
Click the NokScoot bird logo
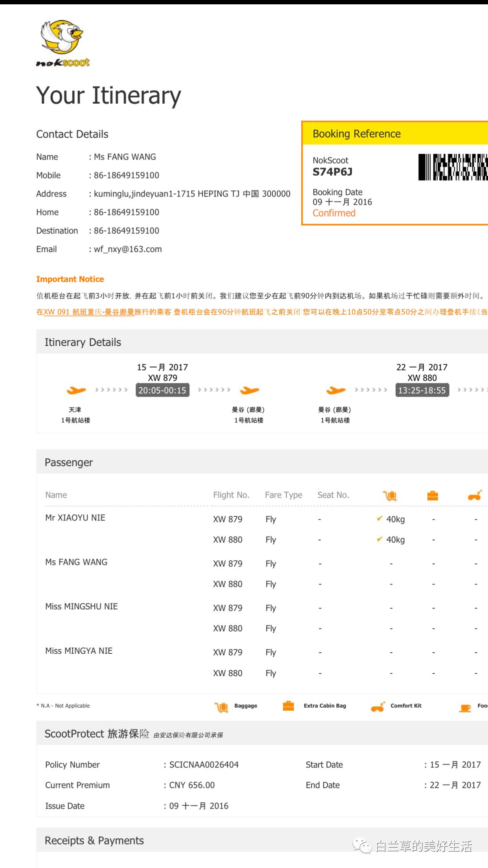pyautogui.click(x=63, y=43)
